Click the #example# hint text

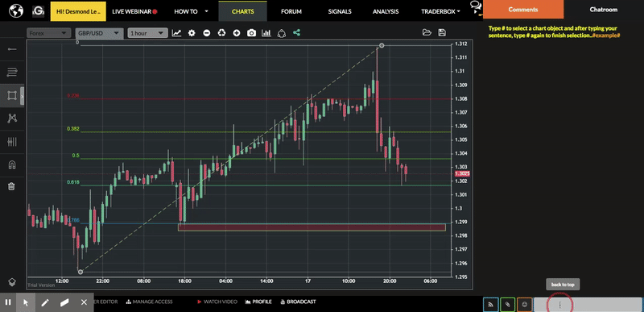click(x=606, y=35)
